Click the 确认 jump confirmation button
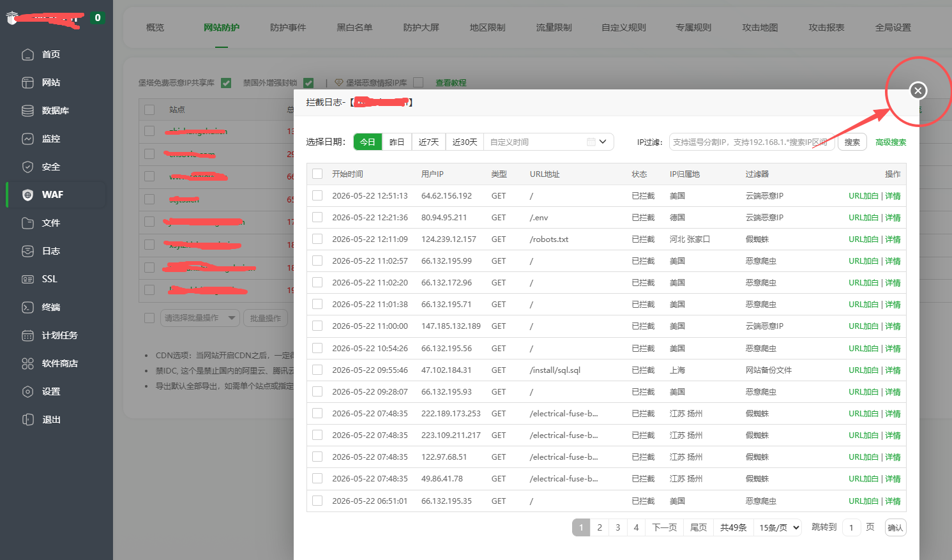Viewport: 952px width, 560px height. [895, 527]
